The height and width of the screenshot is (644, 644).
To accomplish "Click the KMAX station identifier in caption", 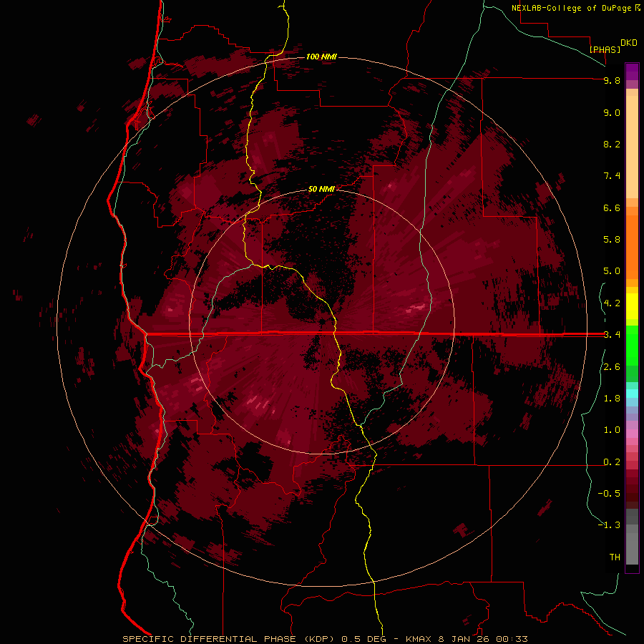I will coord(419,639).
